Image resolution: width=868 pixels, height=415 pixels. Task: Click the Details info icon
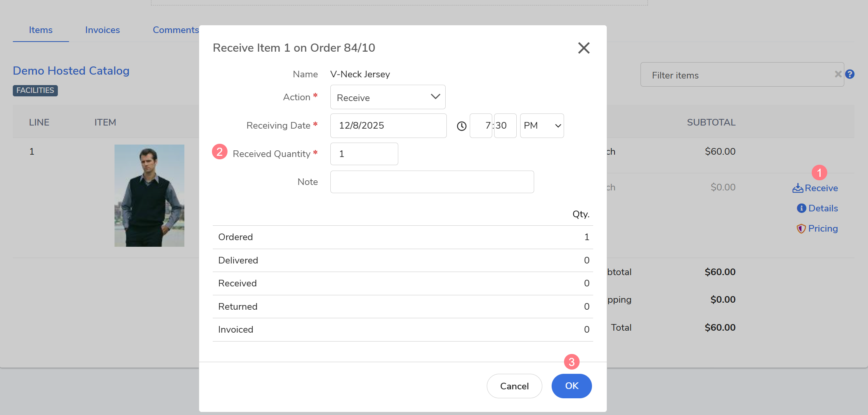pos(801,208)
